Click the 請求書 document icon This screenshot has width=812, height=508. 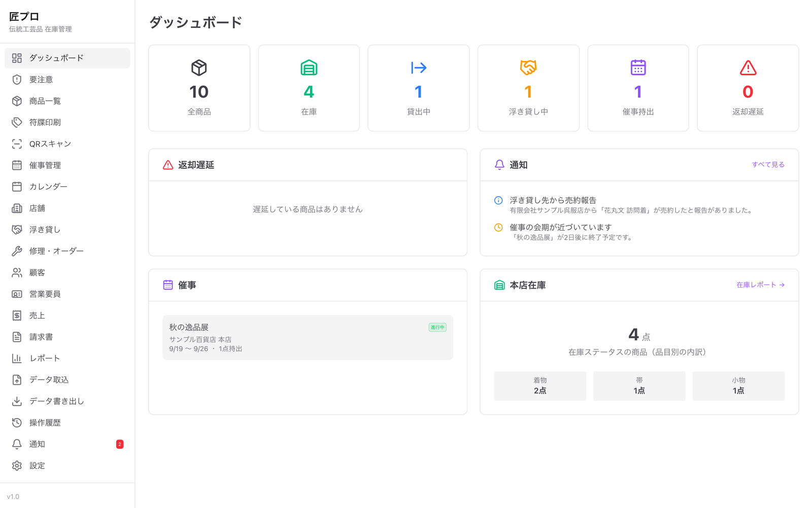coord(17,337)
